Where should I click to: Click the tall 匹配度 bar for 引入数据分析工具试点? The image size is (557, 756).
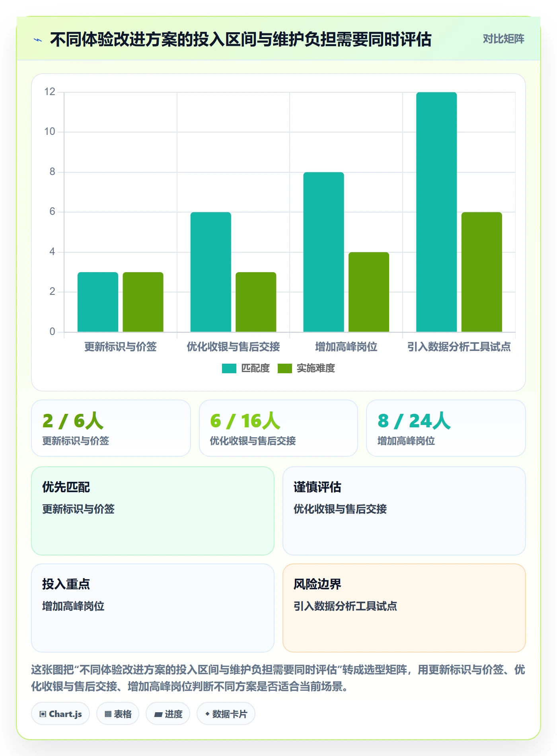tap(436, 212)
